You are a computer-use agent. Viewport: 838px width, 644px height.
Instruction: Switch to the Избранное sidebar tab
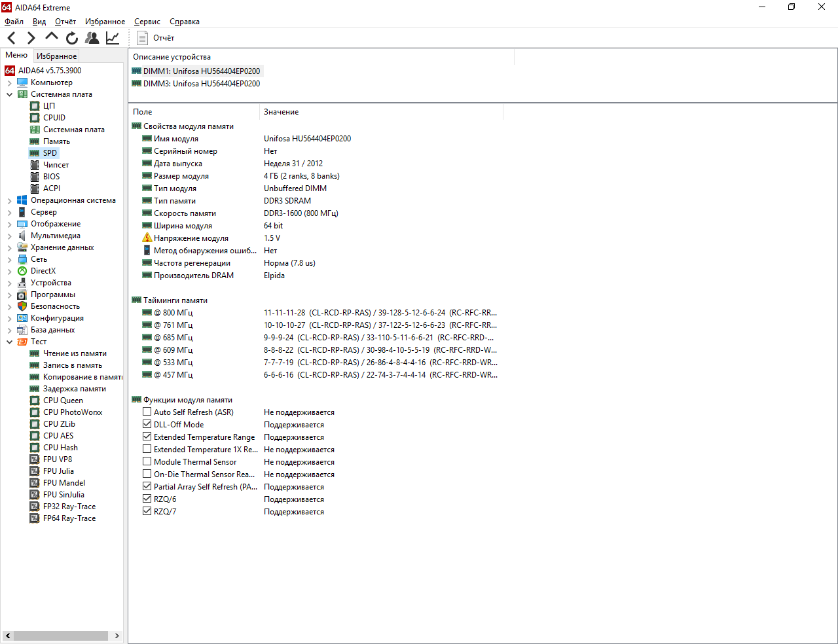[x=56, y=56]
